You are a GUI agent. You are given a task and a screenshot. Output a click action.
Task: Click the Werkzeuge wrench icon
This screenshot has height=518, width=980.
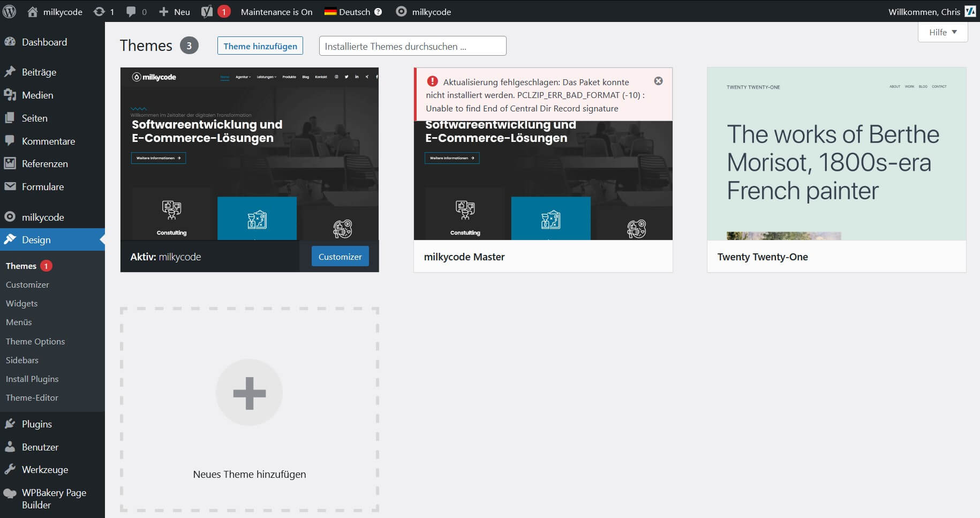coord(10,469)
